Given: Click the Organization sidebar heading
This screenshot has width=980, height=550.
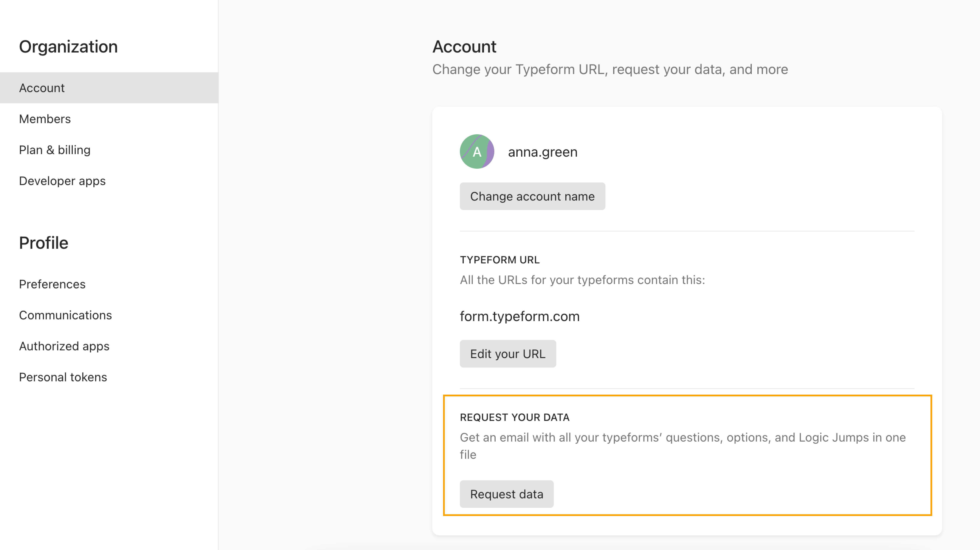Looking at the screenshot, I should tap(68, 47).
